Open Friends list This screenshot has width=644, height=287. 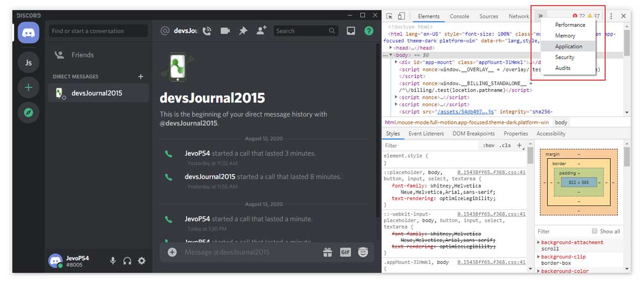pyautogui.click(x=98, y=55)
